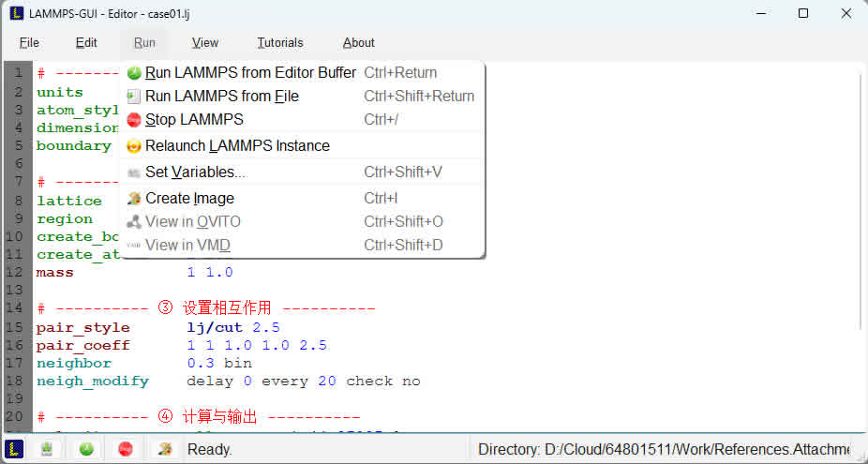Click the green run icon in the Run menu
This screenshot has width=868, height=464.
coord(134,73)
